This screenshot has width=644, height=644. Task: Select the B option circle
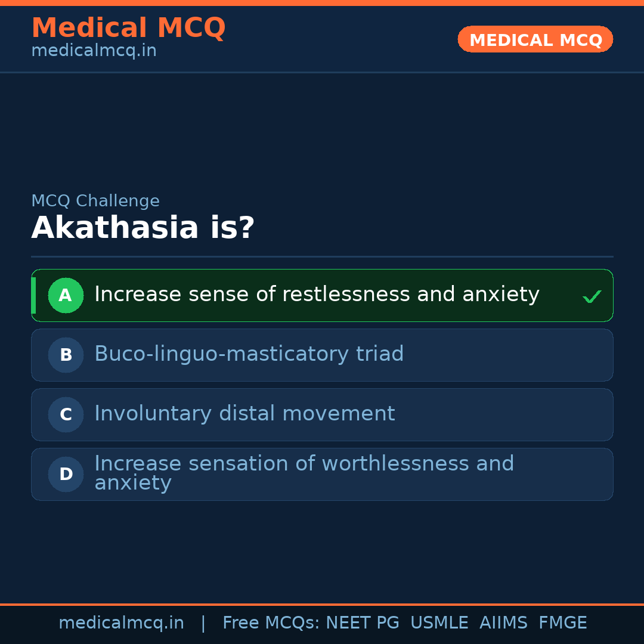[66, 355]
